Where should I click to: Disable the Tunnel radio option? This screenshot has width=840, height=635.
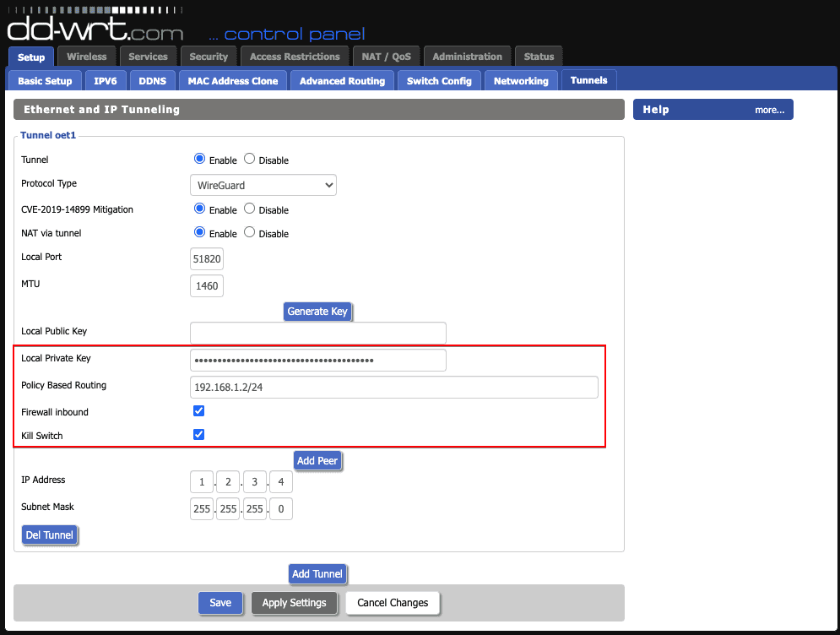250,159
